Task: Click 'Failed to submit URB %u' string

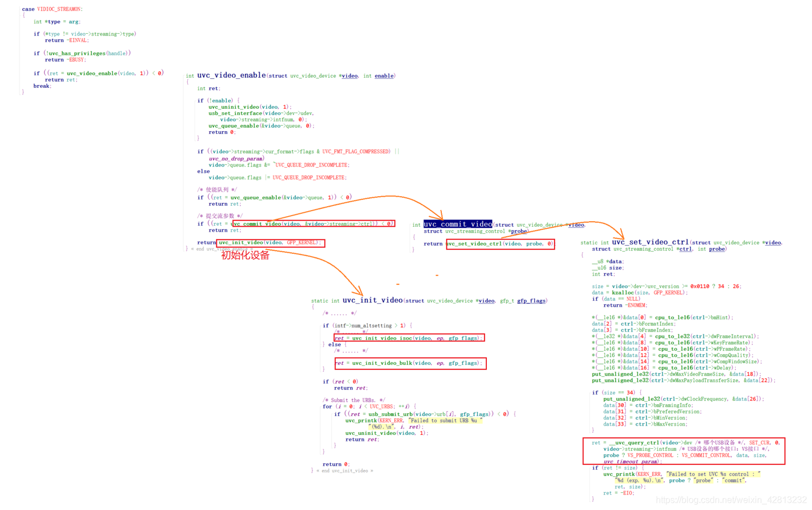Action: (444, 421)
